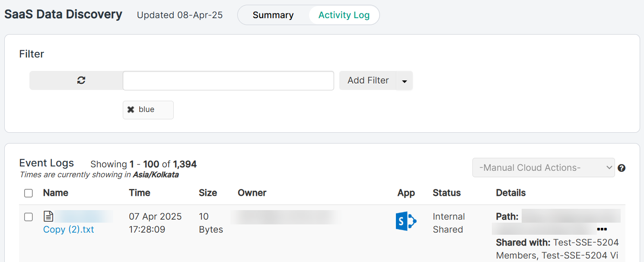Click the help question mark icon

tap(622, 168)
